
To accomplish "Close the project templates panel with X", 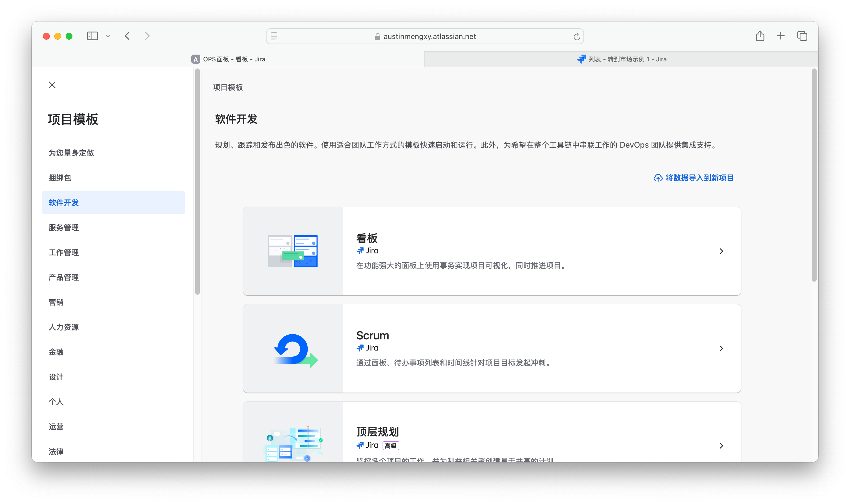I will point(52,85).
